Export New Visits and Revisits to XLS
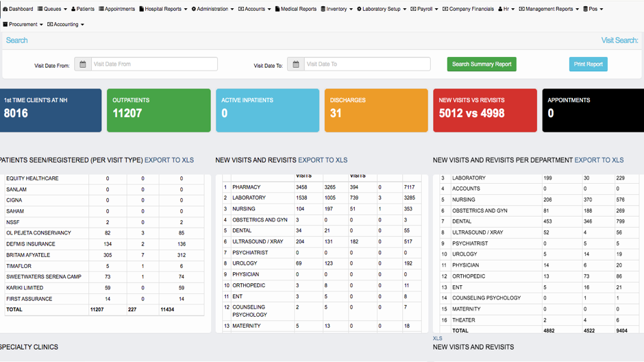The height and width of the screenshot is (362, 644). (x=323, y=160)
